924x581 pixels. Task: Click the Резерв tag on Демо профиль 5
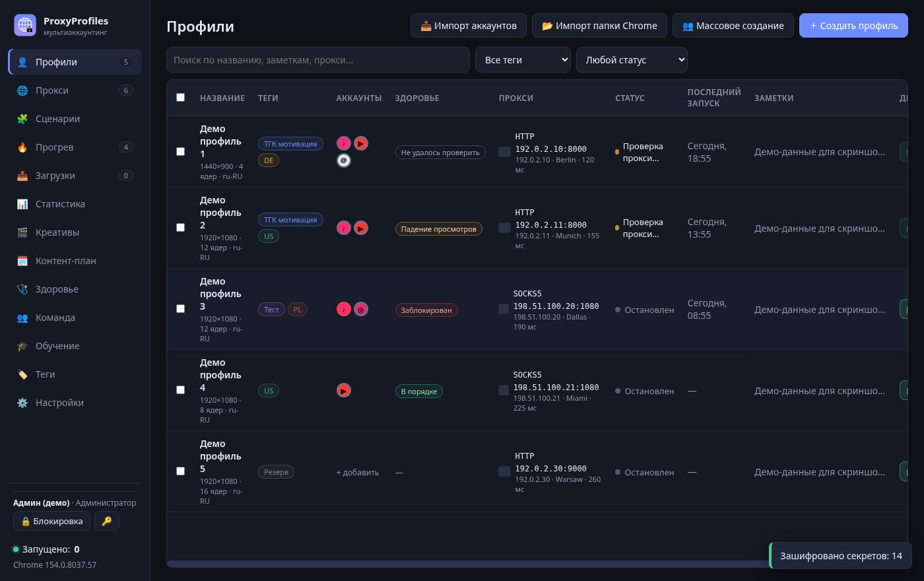[276, 472]
